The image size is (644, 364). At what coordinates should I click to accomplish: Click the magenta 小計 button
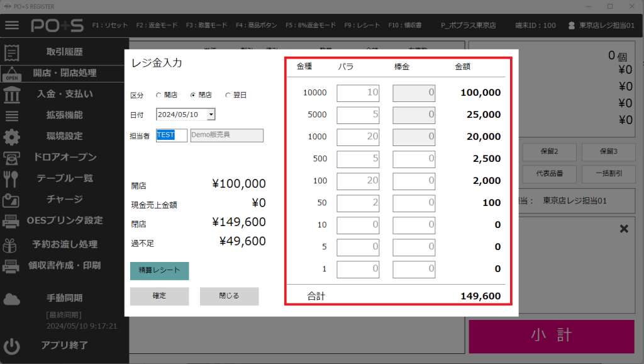coord(551,336)
